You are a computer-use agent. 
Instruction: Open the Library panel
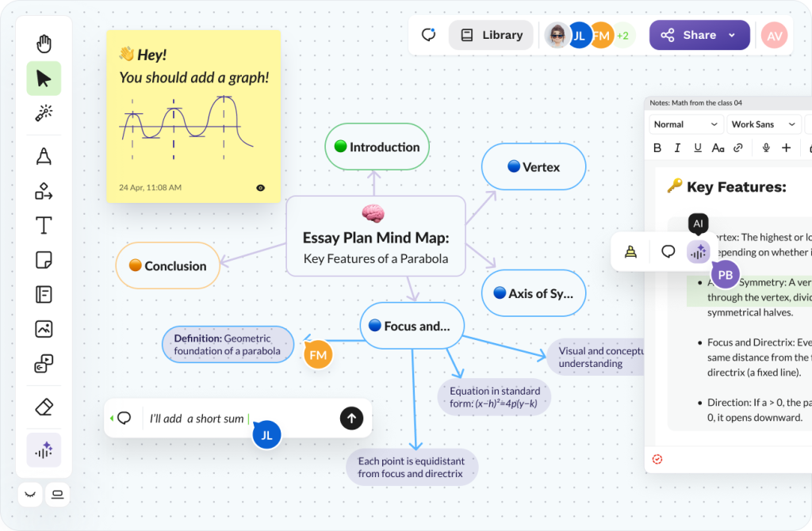[x=490, y=35]
